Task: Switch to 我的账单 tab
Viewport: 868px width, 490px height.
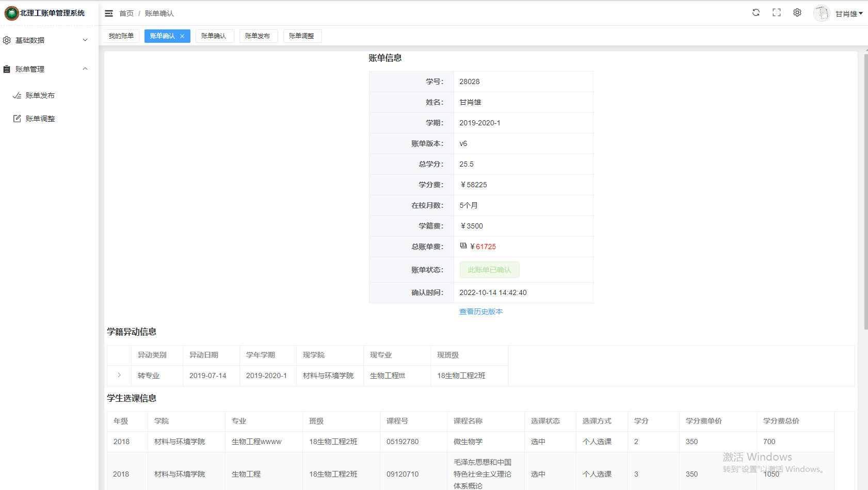Action: (x=121, y=36)
